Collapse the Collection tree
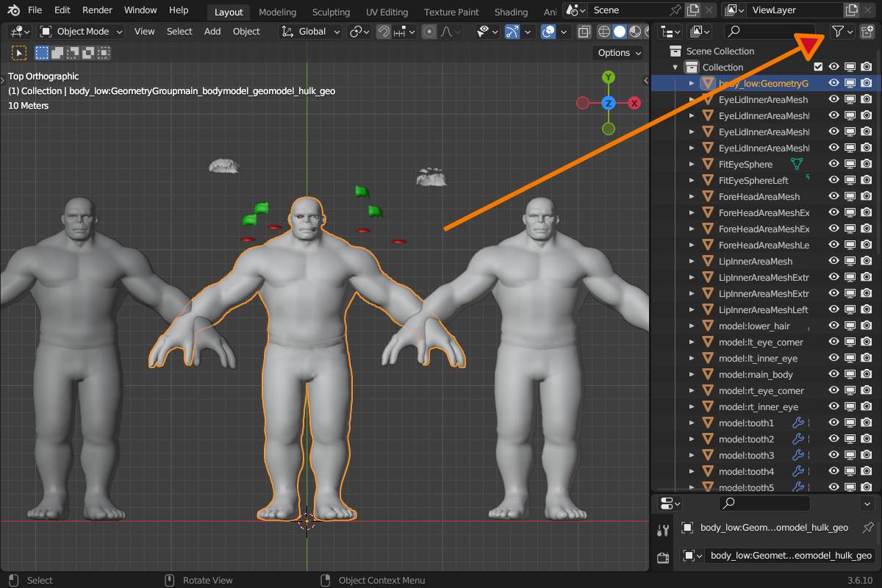882x588 pixels. (x=675, y=67)
